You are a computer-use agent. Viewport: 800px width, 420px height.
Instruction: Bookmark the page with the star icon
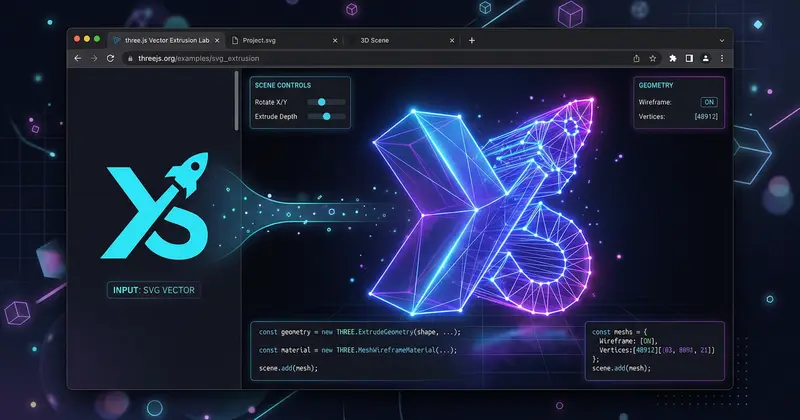pos(653,59)
